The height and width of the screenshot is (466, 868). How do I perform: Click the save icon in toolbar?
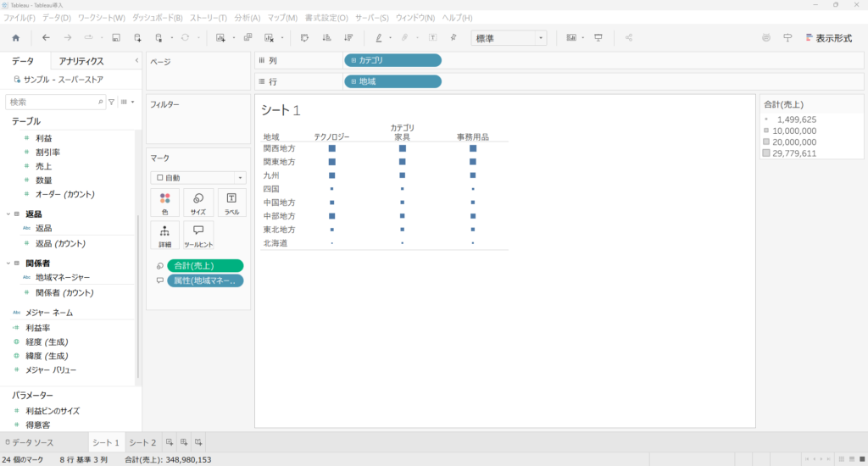115,38
